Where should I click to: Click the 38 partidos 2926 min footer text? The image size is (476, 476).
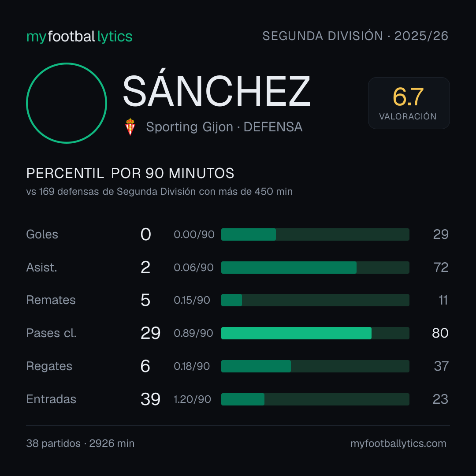[x=80, y=443]
